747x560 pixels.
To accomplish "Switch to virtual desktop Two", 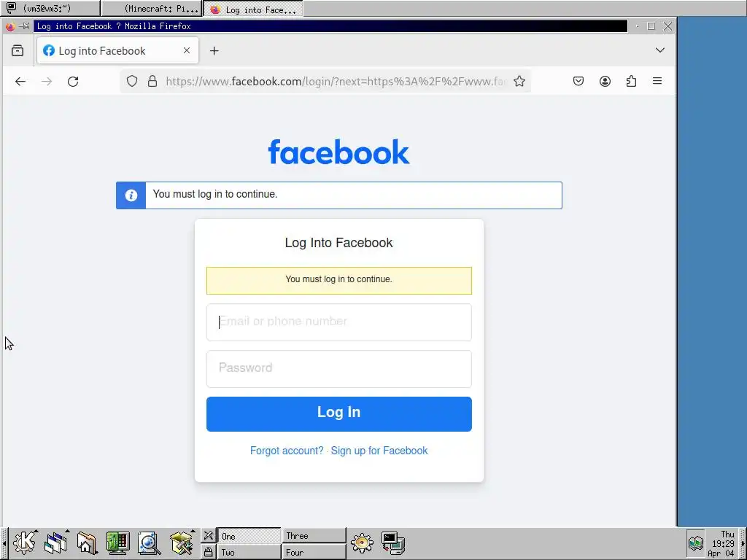I will 249,552.
